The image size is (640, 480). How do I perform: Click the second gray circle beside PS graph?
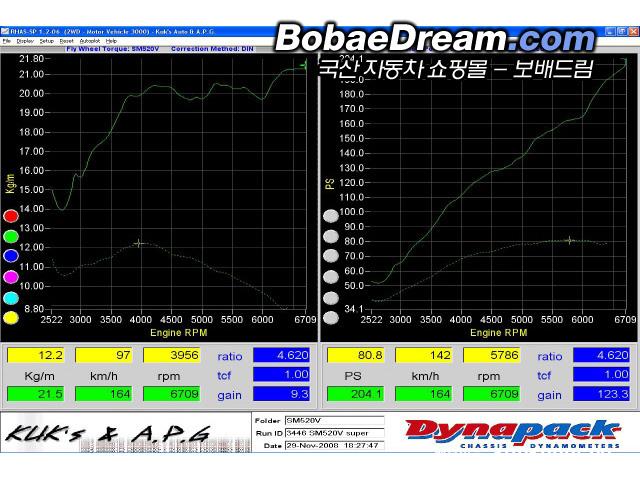[x=331, y=236]
